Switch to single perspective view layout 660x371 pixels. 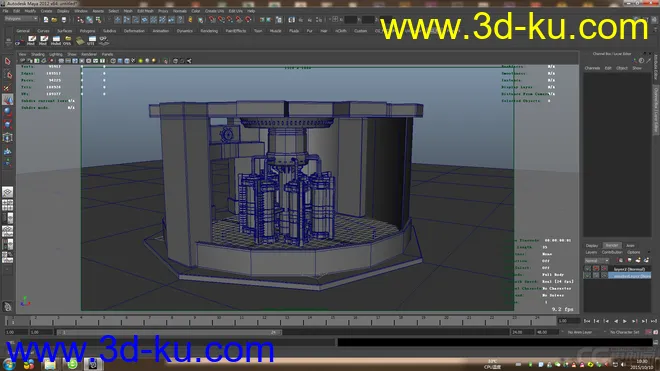click(x=8, y=192)
